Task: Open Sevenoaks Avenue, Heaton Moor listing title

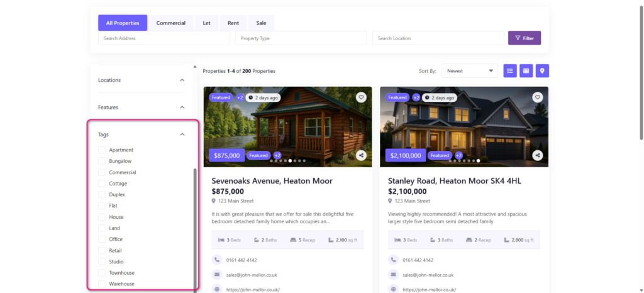Action: pyautogui.click(x=272, y=181)
